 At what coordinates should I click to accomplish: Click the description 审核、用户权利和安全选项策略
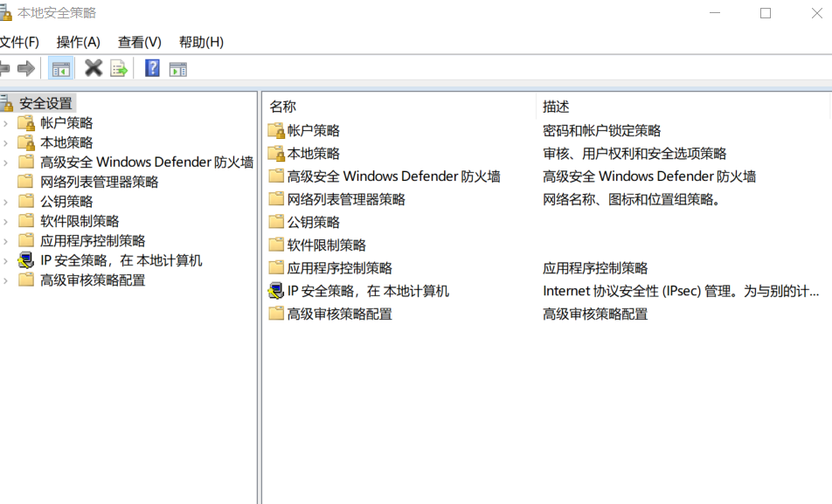(x=634, y=154)
